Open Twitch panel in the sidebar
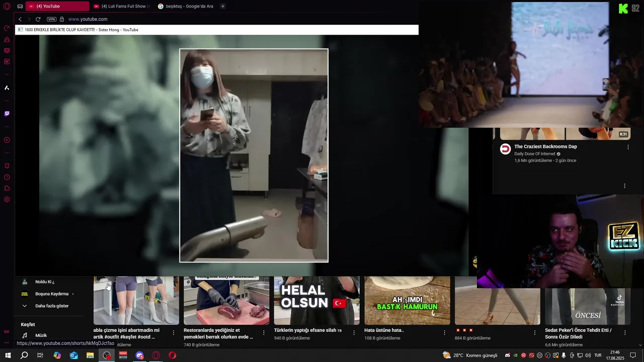This screenshot has width=644, height=362. pyautogui.click(x=7, y=114)
